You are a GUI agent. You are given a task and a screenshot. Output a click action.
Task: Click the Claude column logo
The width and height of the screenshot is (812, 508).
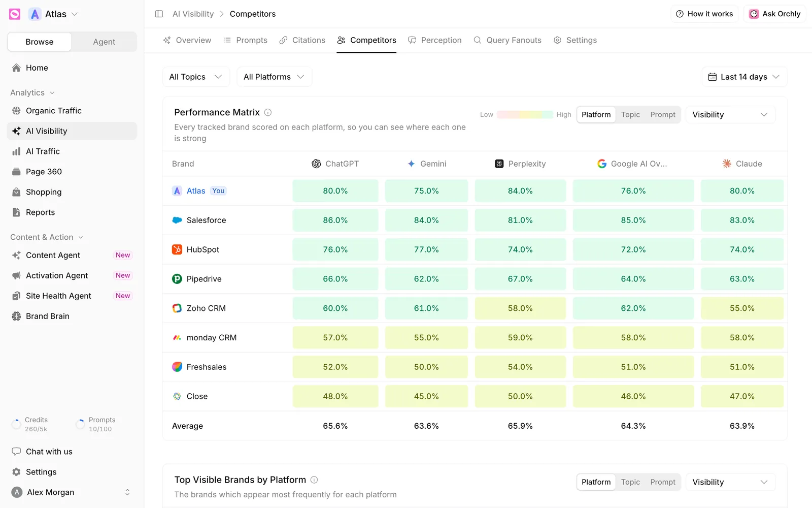[727, 164]
